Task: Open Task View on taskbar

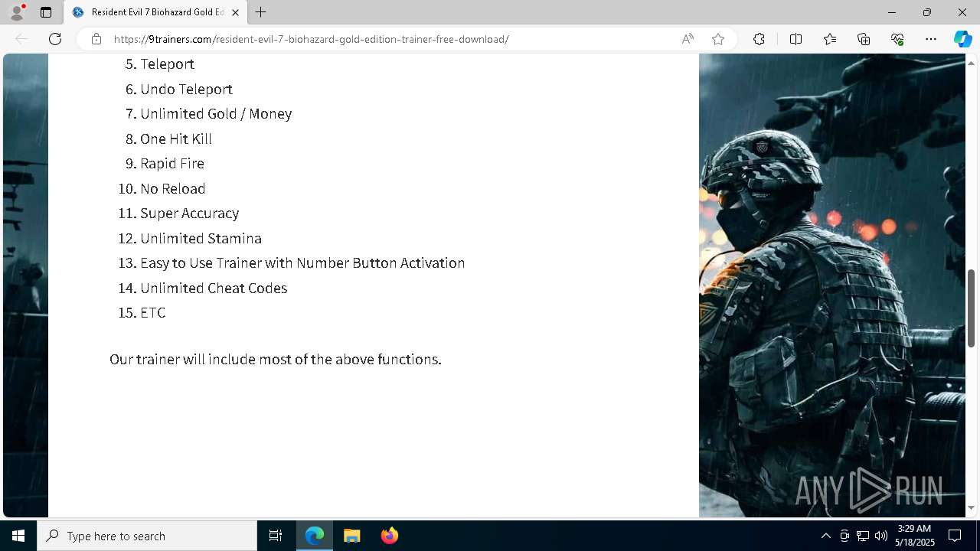Action: point(276,536)
